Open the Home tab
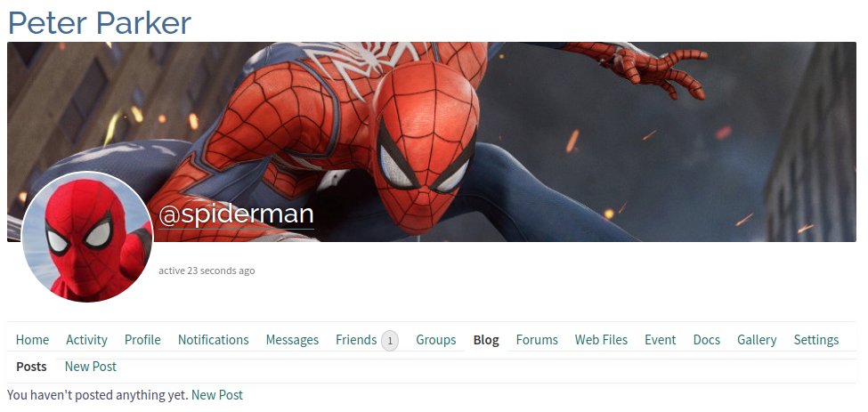868x412 pixels. (32, 340)
